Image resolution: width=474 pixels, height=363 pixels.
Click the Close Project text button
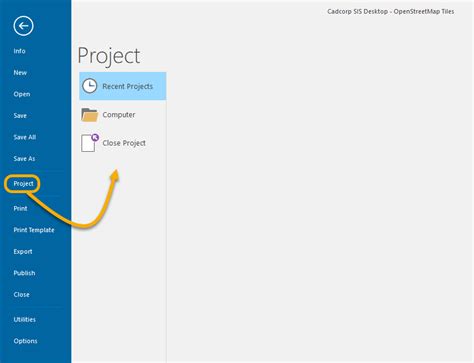124,143
